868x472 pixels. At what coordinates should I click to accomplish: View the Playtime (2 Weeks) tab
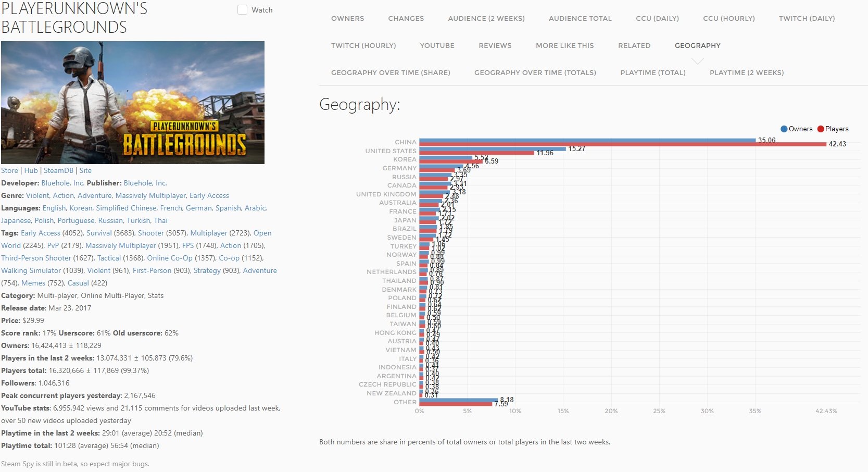point(747,72)
